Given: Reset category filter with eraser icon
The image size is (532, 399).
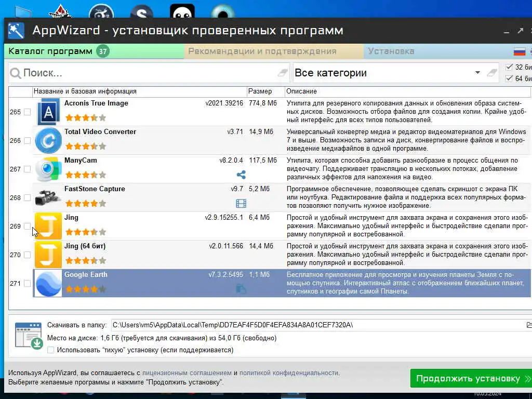Looking at the screenshot, I should [x=491, y=73].
